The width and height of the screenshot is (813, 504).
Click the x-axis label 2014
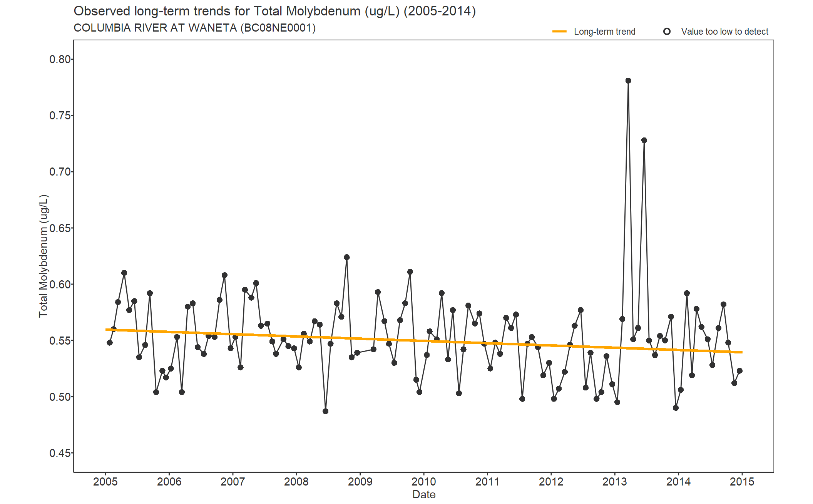678,482
